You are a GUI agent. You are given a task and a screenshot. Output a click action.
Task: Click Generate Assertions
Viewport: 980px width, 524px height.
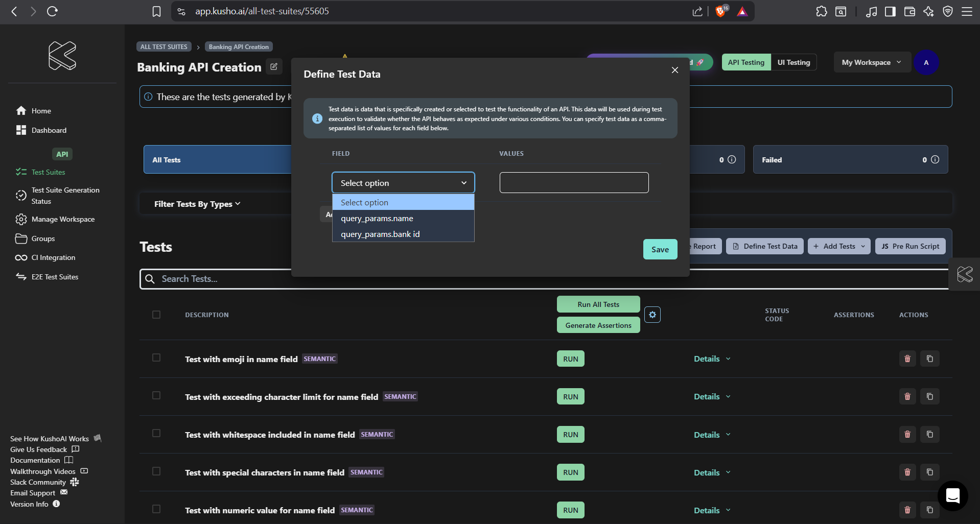[x=598, y=325]
